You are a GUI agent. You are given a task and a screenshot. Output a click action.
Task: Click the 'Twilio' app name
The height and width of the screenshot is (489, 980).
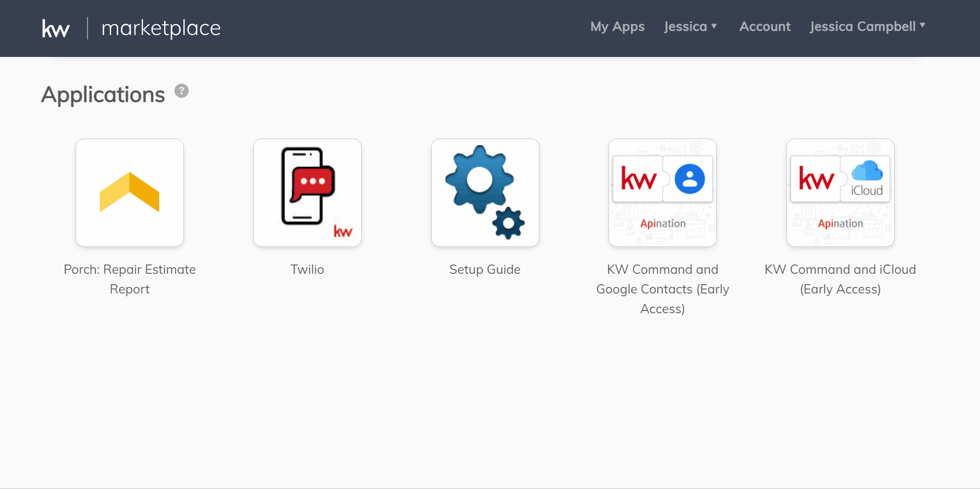[308, 269]
